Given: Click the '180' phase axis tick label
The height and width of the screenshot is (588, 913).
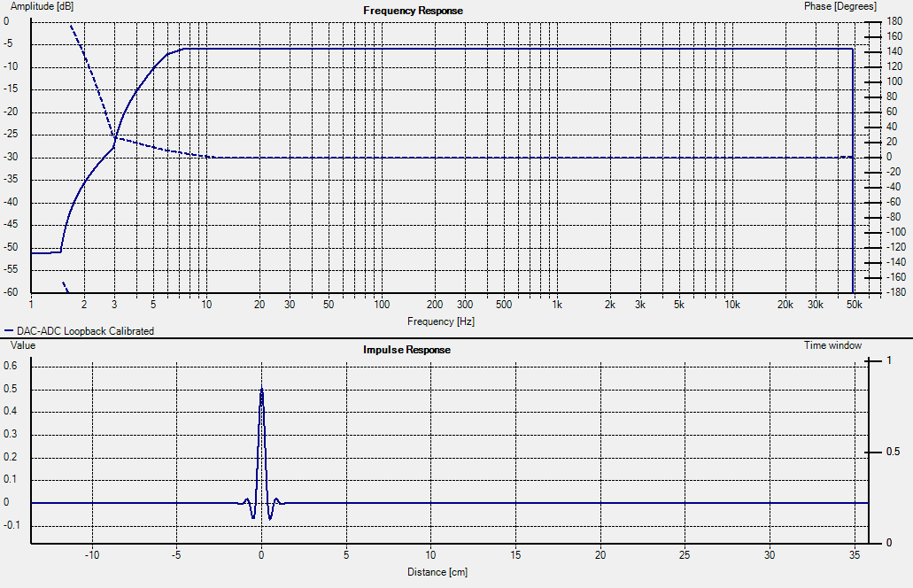Looking at the screenshot, I should 894,21.
